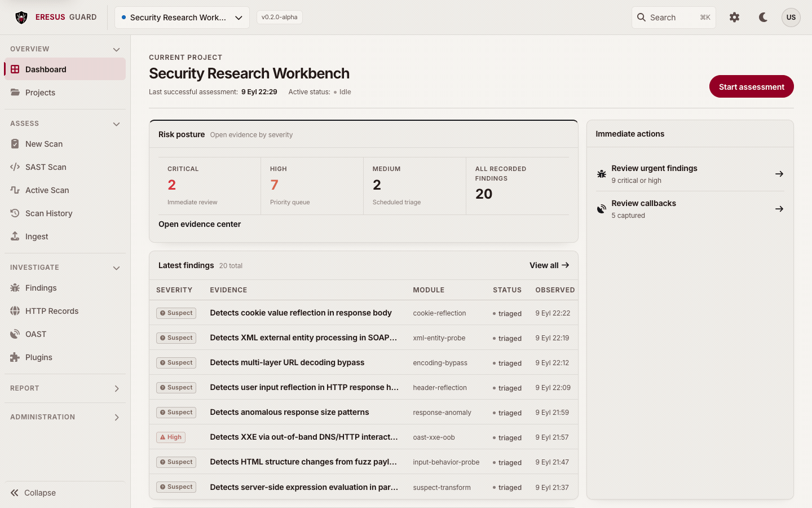Click View all latest findings
812x508 pixels.
coord(549,265)
